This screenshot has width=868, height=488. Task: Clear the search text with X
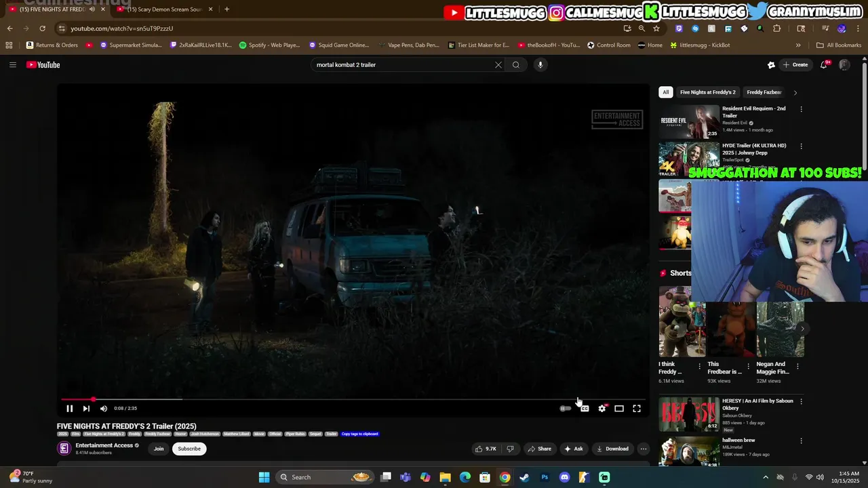pyautogui.click(x=498, y=65)
